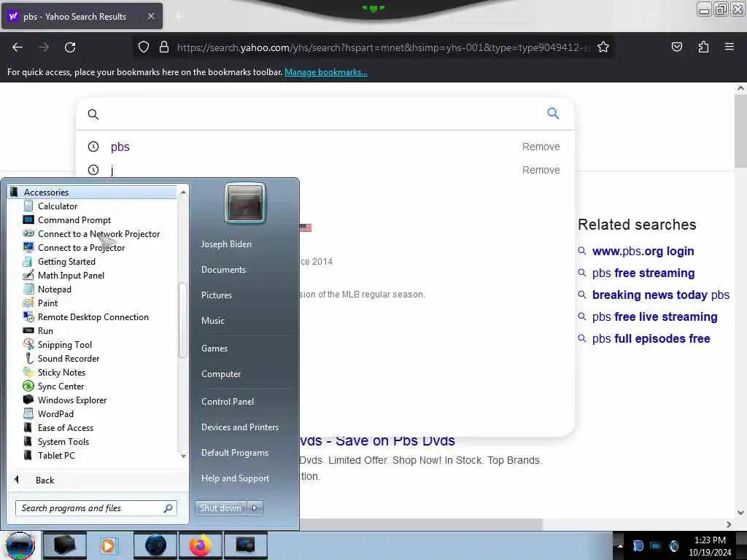
Task: Open Firefox from the taskbar
Action: 200,545
